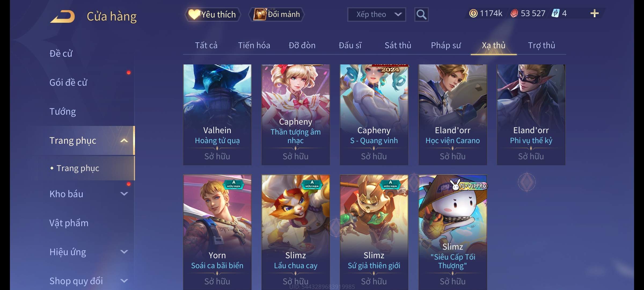Screen dimensions: 644x290
Task: Select the Tất cả category tab
Action: [x=206, y=45]
